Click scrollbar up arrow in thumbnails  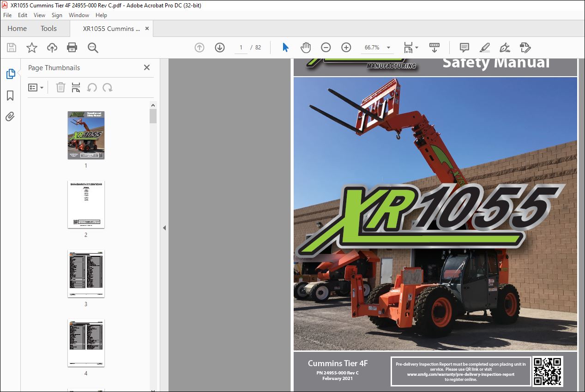[x=153, y=106]
